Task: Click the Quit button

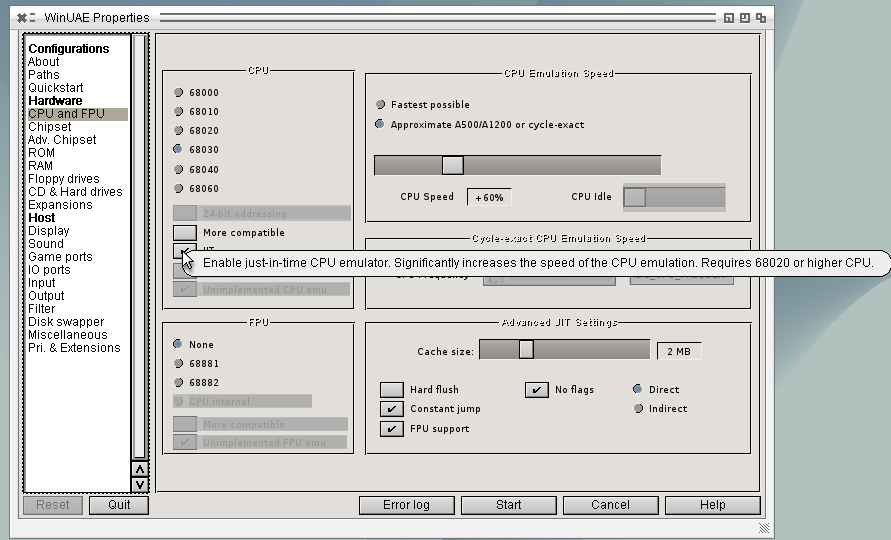Action: (x=119, y=505)
